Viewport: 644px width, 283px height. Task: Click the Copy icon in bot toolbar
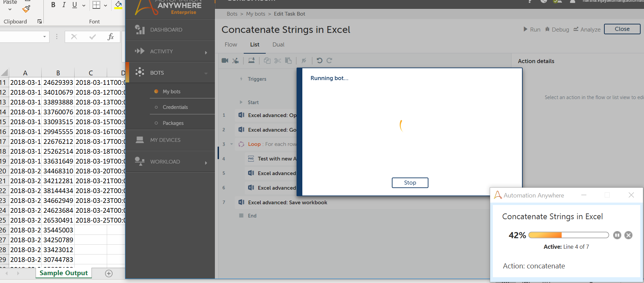267,60
